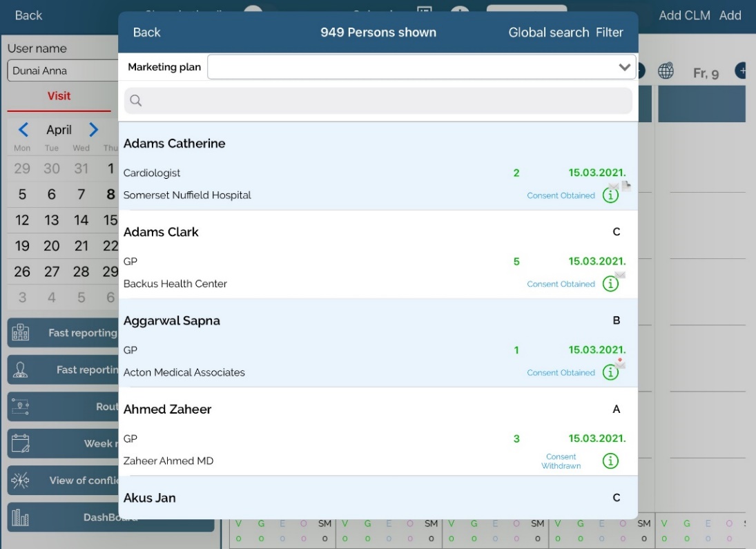Viewport: 756px width, 549px height.
Task: Click the View of conflicts icon
Action: click(x=19, y=481)
